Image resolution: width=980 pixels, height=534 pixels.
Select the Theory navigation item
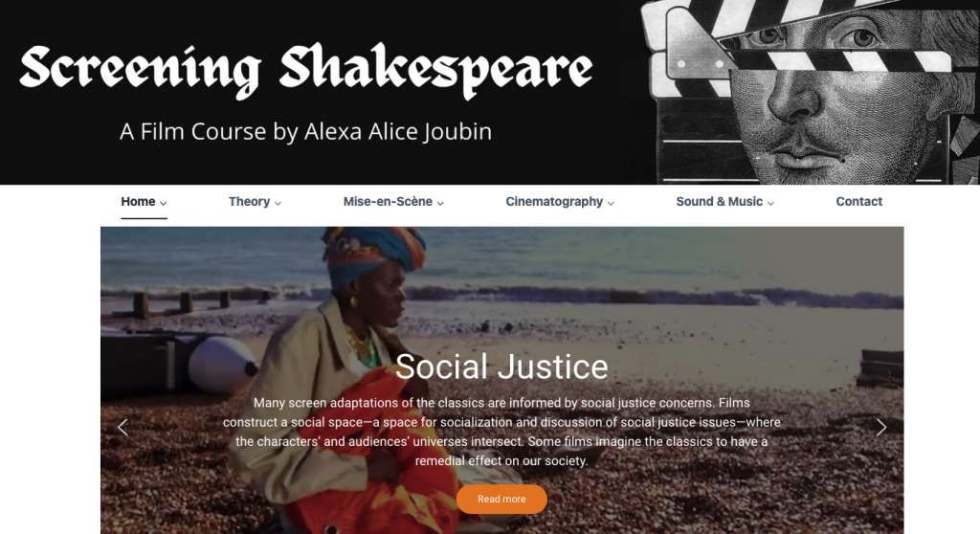pos(249,201)
